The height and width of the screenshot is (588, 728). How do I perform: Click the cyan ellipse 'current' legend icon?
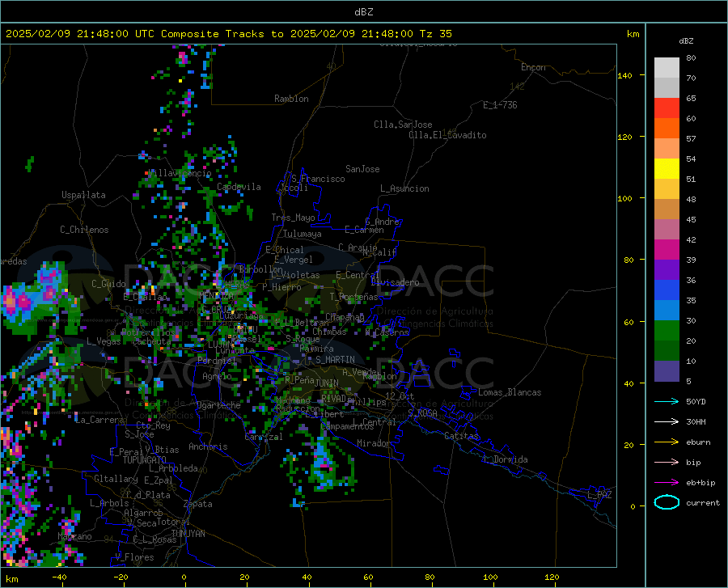tap(667, 502)
